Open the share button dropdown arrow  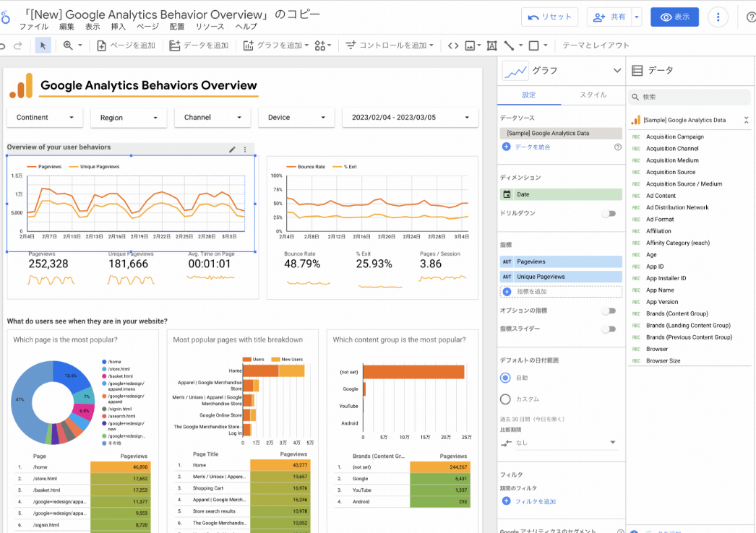point(637,17)
